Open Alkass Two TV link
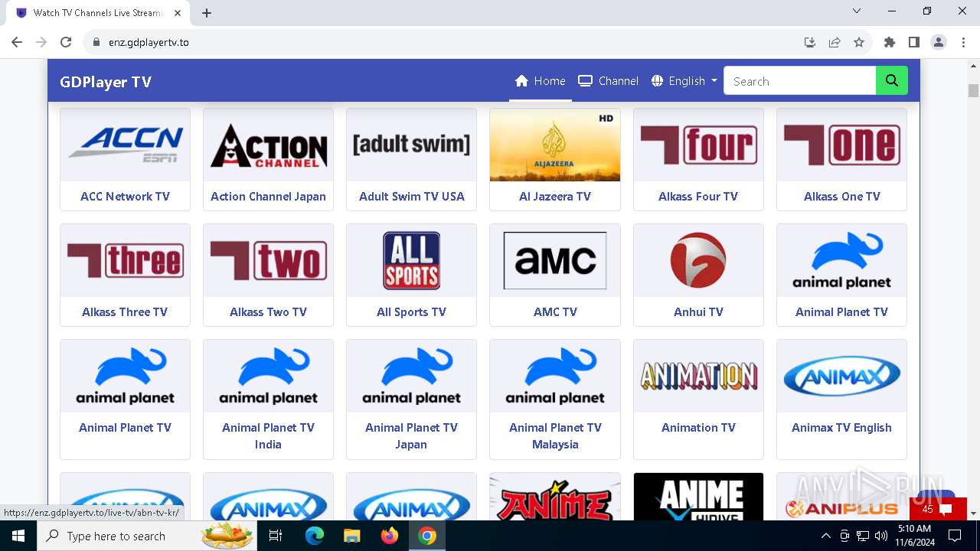Image resolution: width=980 pixels, height=551 pixels. 268,312
